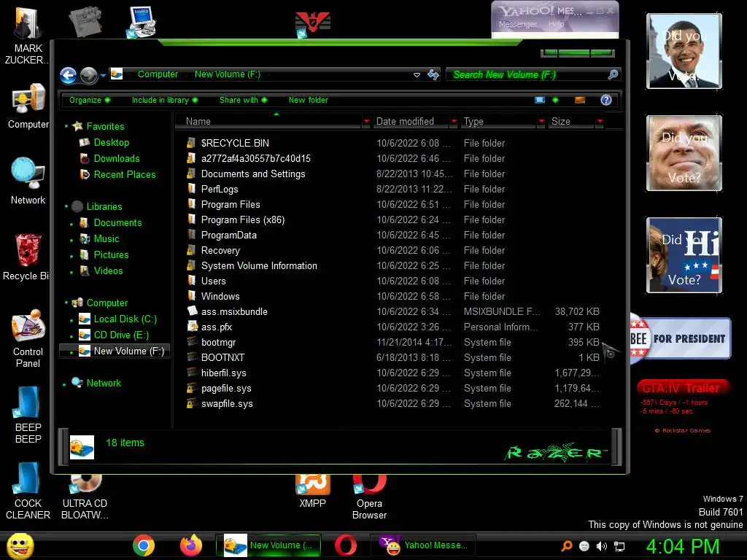The image size is (747, 560).
Task: Open the Help menu in Yahoo Messenger
Action: [x=556, y=24]
